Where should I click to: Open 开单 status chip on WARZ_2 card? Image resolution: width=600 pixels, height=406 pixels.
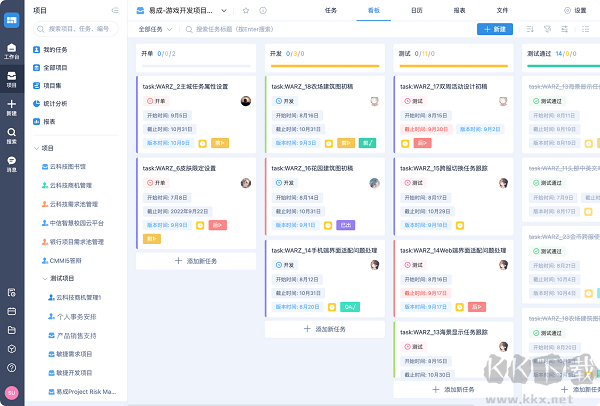coord(156,101)
